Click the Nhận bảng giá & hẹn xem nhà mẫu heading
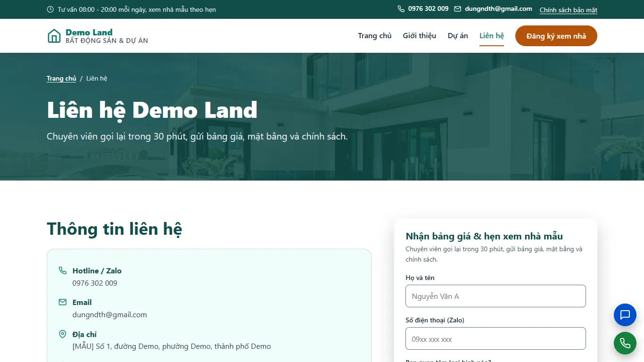 484,236
